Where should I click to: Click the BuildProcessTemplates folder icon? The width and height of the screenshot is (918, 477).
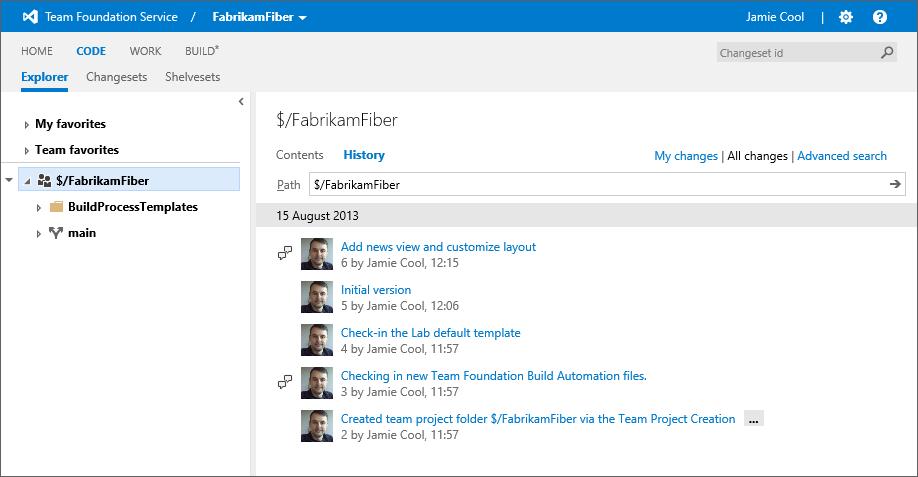[56, 207]
